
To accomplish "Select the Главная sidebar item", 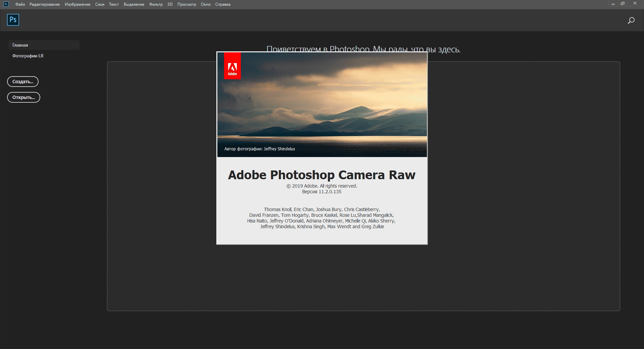I will [x=44, y=45].
